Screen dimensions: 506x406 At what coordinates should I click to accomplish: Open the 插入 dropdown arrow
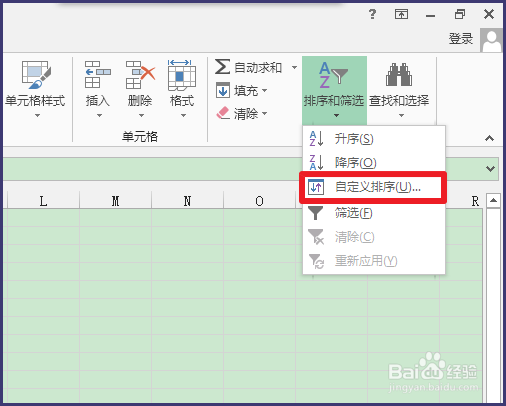click(99, 116)
